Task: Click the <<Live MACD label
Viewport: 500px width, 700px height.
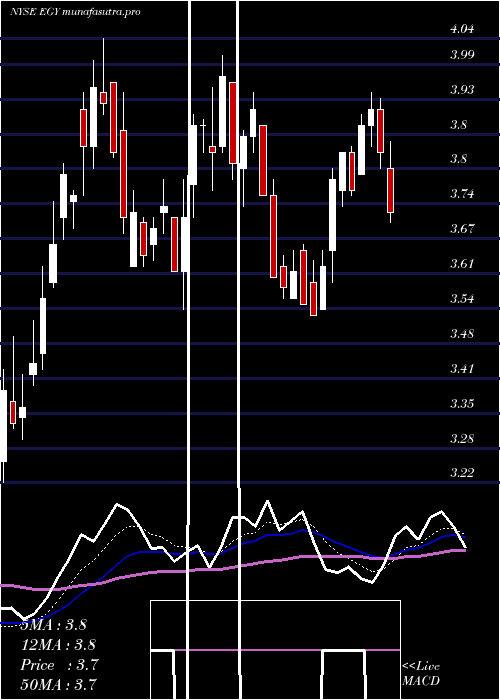Action: (421, 674)
